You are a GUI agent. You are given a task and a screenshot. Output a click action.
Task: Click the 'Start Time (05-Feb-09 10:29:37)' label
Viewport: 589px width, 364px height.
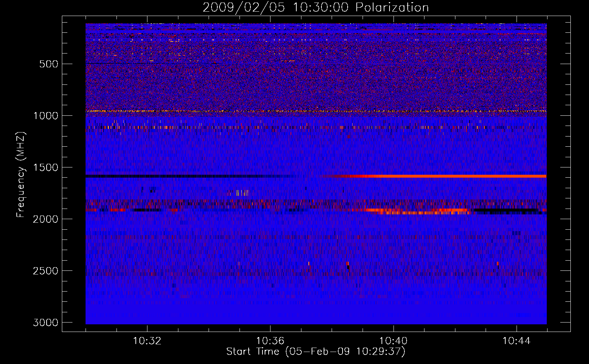point(316,352)
